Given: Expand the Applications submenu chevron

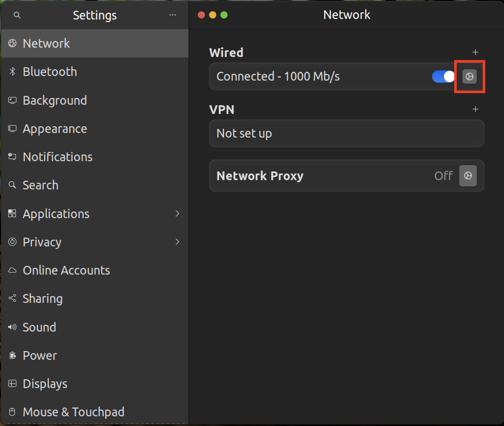Looking at the screenshot, I should [177, 214].
